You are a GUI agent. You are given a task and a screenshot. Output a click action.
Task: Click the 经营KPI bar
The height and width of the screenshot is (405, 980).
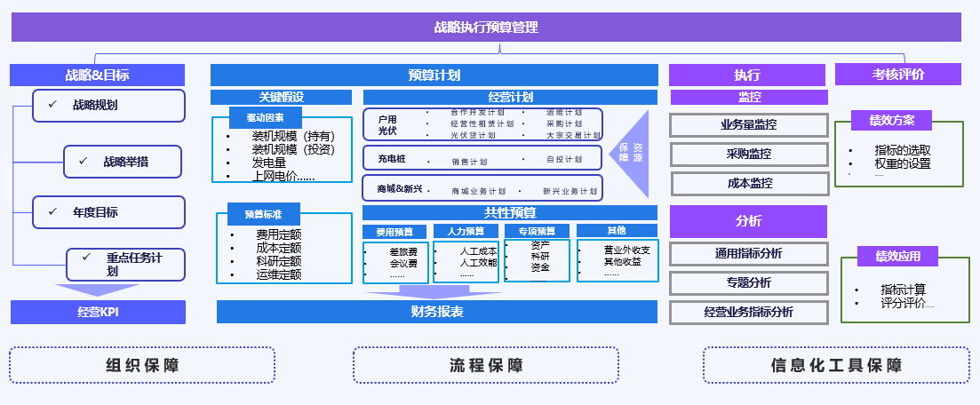point(98,312)
